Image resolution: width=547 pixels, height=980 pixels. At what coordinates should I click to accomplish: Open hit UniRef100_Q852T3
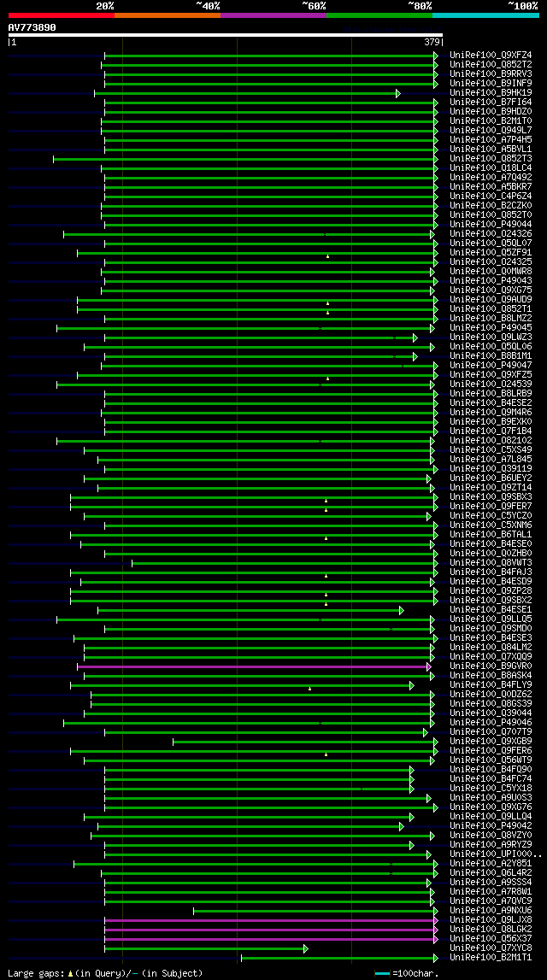click(491, 159)
